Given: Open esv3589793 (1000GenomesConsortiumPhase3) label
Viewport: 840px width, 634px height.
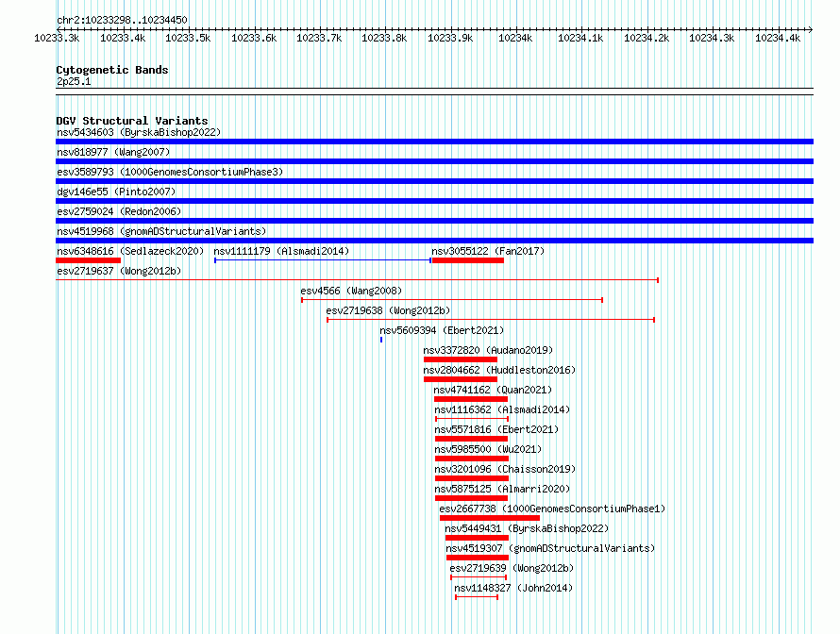Looking at the screenshot, I should (x=170, y=172).
